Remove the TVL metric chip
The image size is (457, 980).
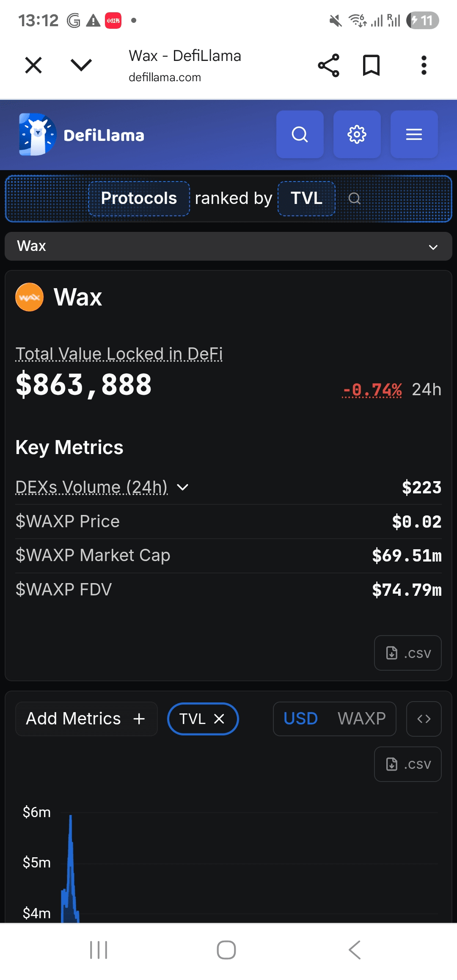point(219,719)
